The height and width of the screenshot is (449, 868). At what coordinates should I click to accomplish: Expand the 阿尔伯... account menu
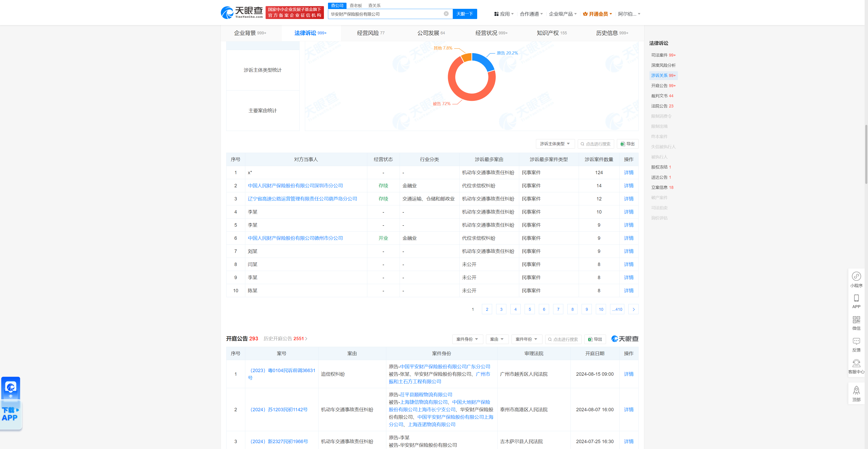click(x=629, y=14)
